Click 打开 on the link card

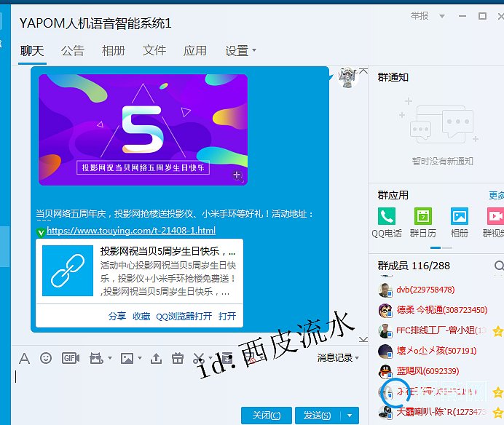click(x=227, y=316)
